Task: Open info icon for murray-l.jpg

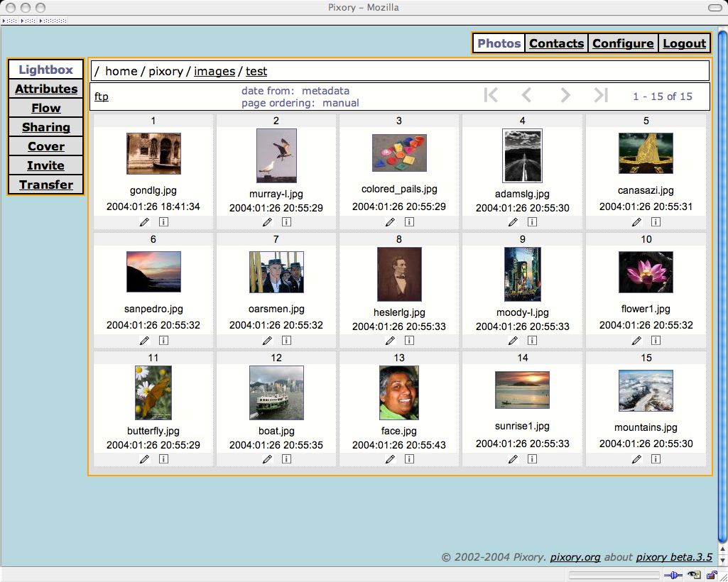Action: pyautogui.click(x=286, y=222)
